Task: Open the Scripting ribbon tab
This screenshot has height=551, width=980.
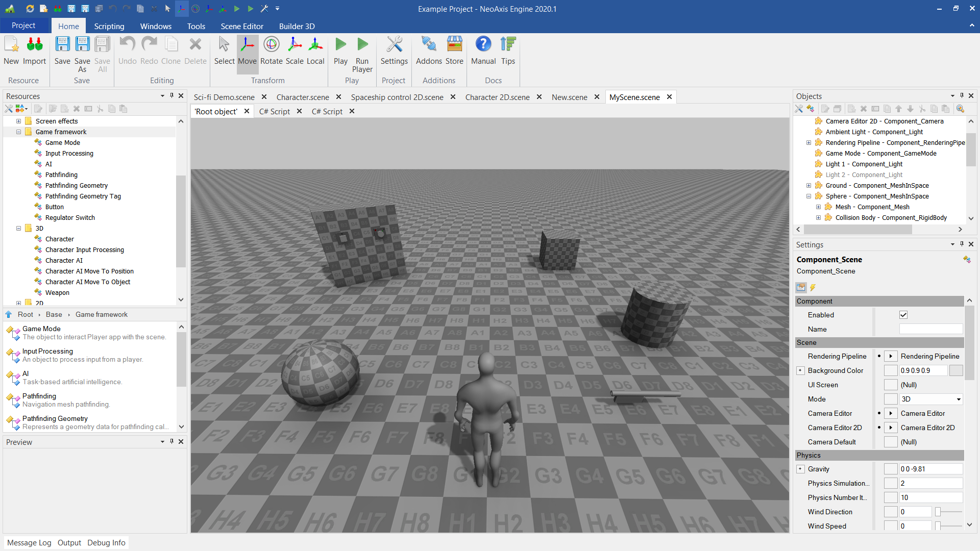Action: click(x=109, y=26)
